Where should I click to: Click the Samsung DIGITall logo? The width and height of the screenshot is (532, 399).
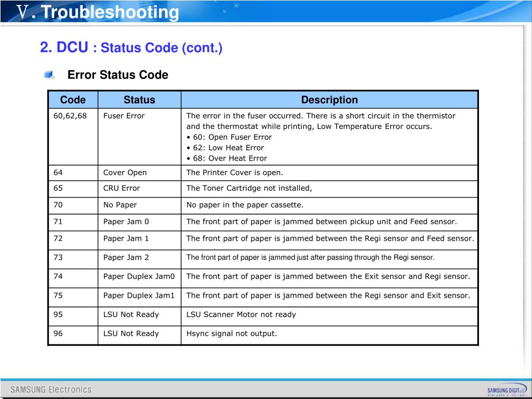point(507,391)
